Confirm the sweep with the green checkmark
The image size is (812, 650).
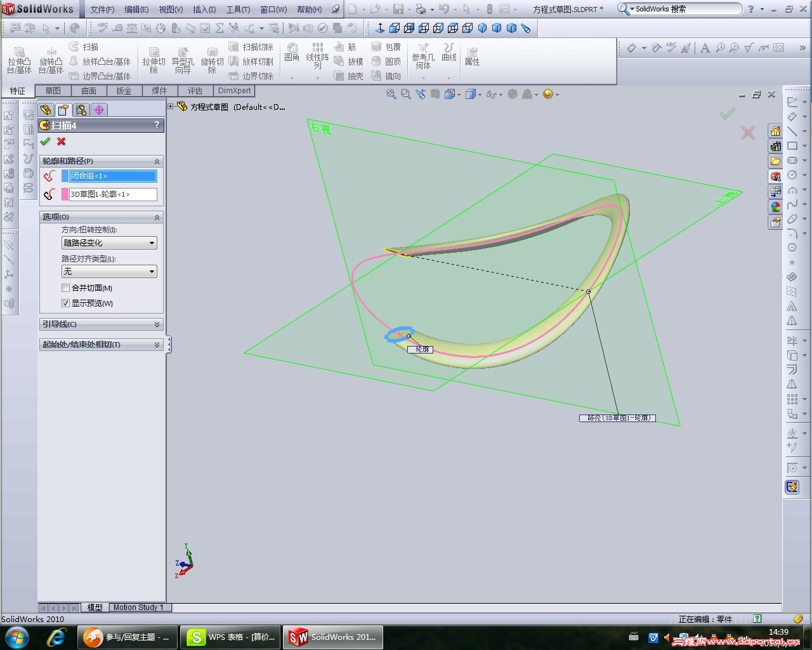click(x=45, y=142)
